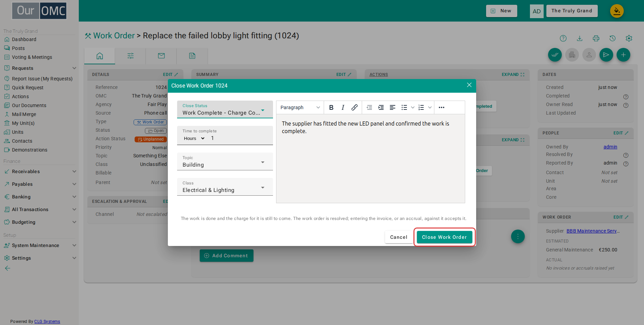The height and width of the screenshot is (325, 644).
Task: Toggle italic formatting in editor toolbar
Action: click(343, 107)
